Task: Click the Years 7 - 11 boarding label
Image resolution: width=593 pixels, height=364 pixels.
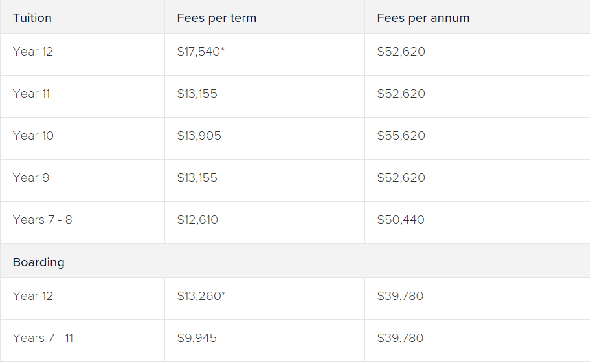Action: (x=43, y=338)
